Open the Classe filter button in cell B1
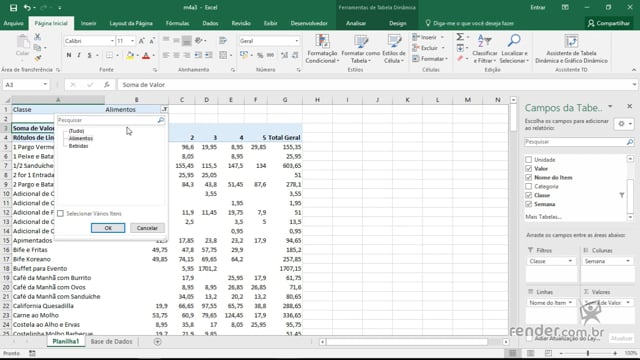640x360 pixels. tap(164, 109)
